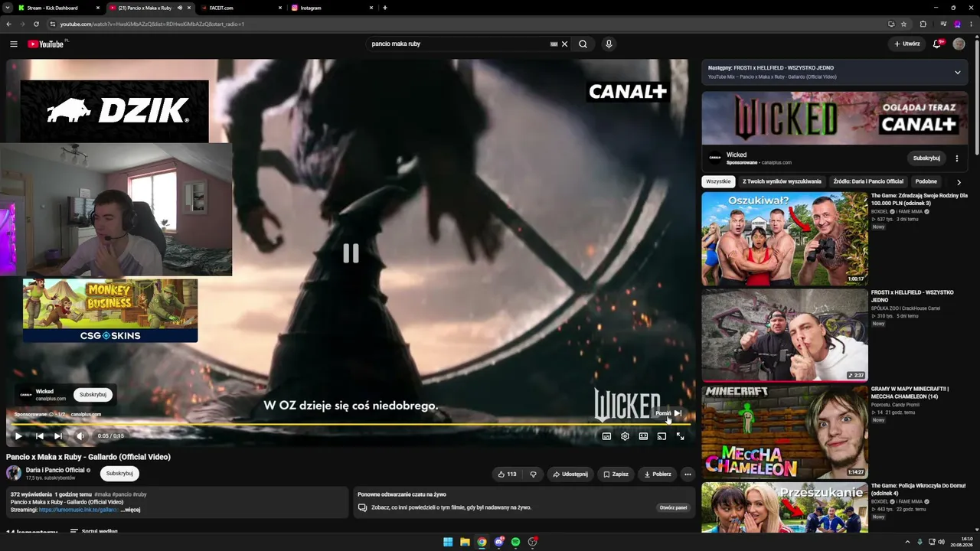Click Subskrybuj on the Wicked ad overlay in player
The height and width of the screenshot is (551, 980).
(93, 395)
